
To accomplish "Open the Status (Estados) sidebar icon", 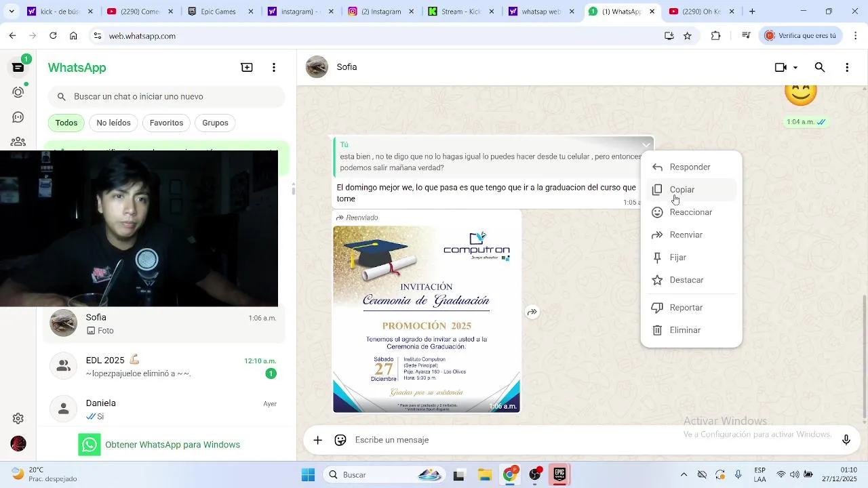I will [18, 92].
